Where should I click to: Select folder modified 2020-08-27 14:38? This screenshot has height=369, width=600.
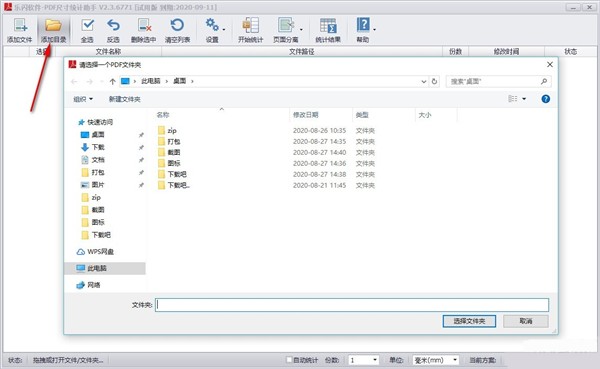177,174
